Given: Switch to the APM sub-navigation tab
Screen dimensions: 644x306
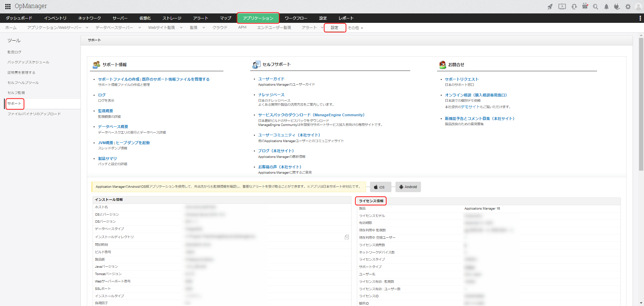Looking at the screenshot, I should point(242,28).
